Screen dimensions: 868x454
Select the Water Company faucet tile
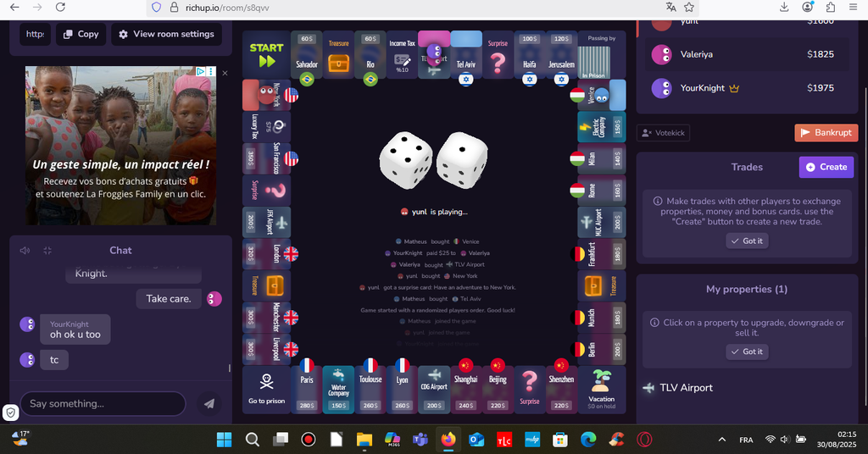click(338, 389)
